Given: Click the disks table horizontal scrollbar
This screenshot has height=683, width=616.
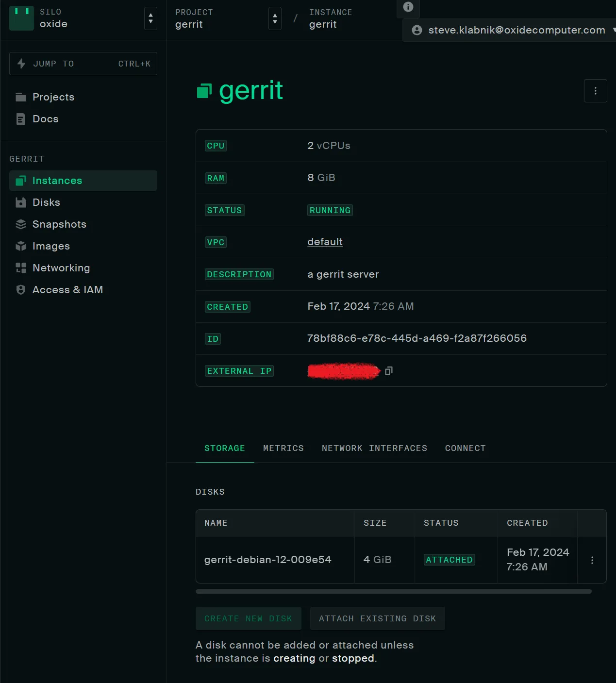Looking at the screenshot, I should click(x=394, y=592).
